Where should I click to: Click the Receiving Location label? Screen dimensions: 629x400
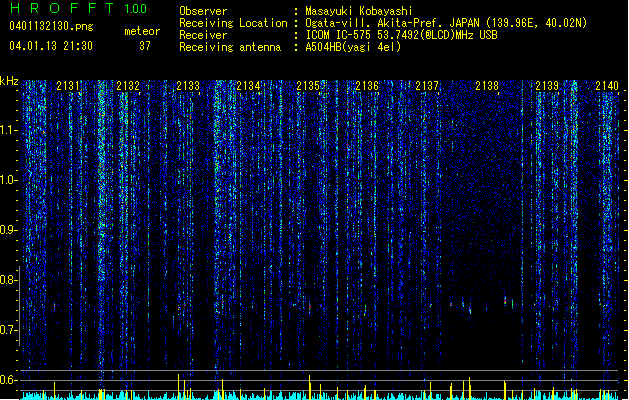click(x=233, y=23)
